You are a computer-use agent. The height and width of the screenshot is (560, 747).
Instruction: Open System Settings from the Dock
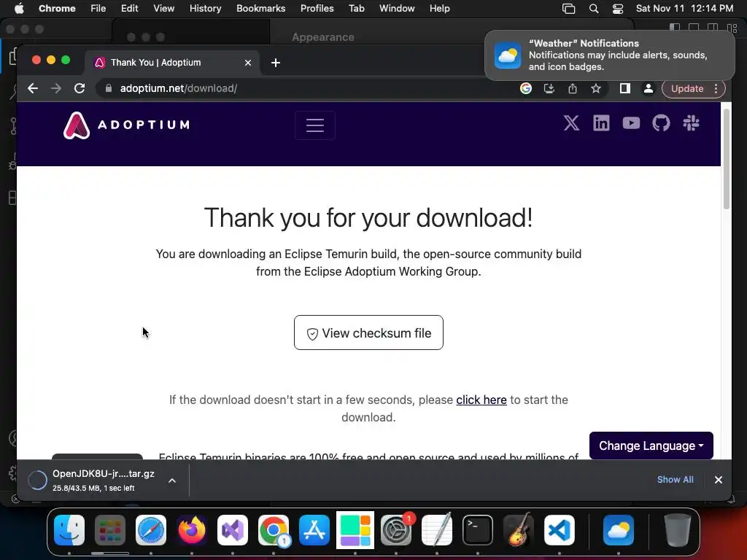tap(396, 530)
